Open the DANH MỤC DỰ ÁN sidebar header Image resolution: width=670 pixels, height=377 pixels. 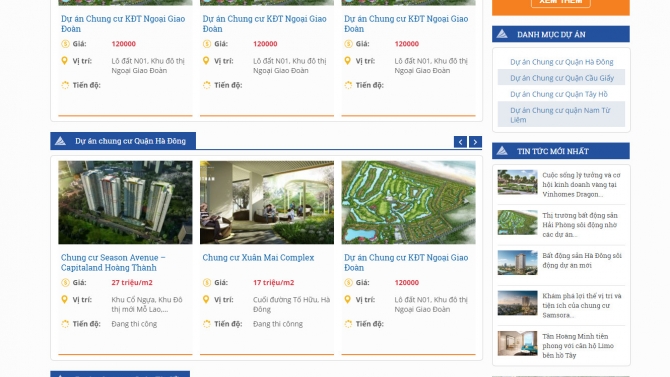pyautogui.click(x=561, y=34)
